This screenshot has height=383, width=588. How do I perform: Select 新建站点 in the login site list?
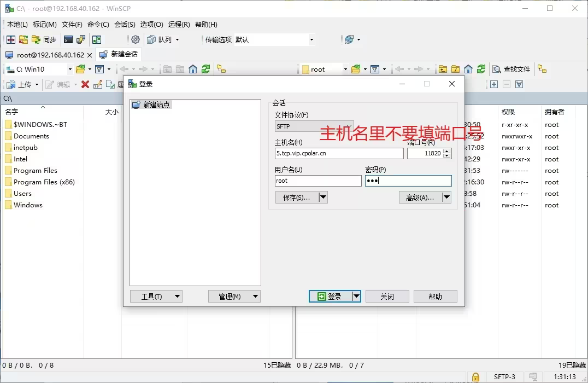[x=152, y=105]
